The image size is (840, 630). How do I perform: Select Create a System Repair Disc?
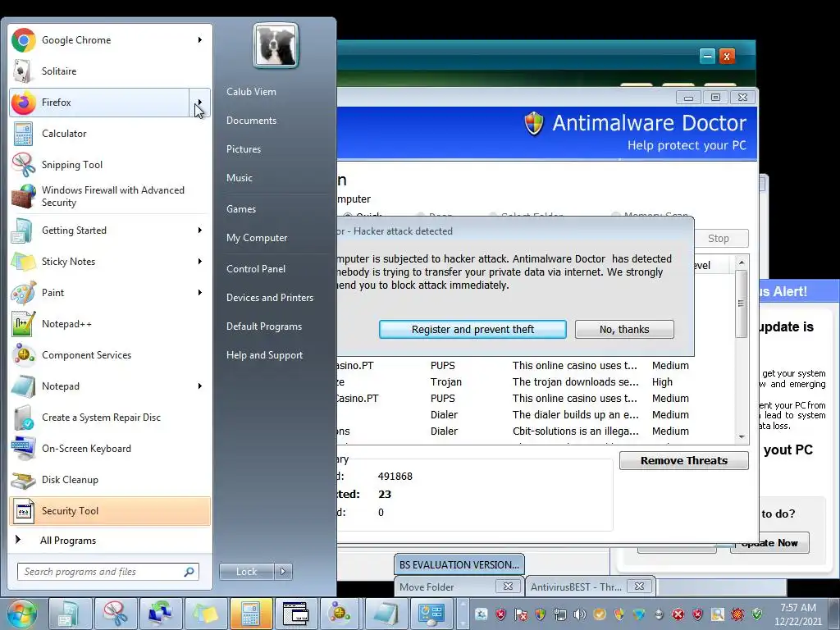[110, 418]
